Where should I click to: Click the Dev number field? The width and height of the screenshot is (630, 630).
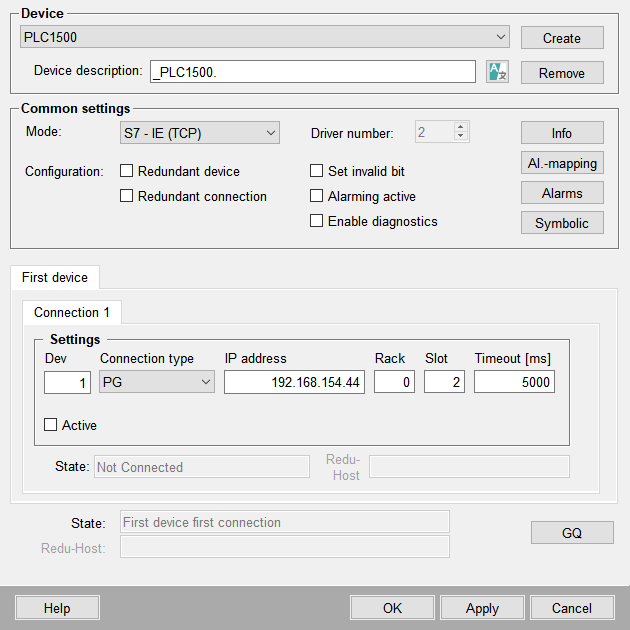pos(67,382)
